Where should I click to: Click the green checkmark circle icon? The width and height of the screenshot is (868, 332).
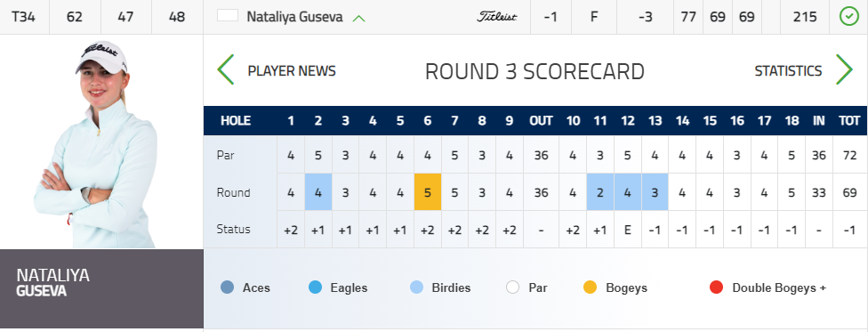coord(848,17)
